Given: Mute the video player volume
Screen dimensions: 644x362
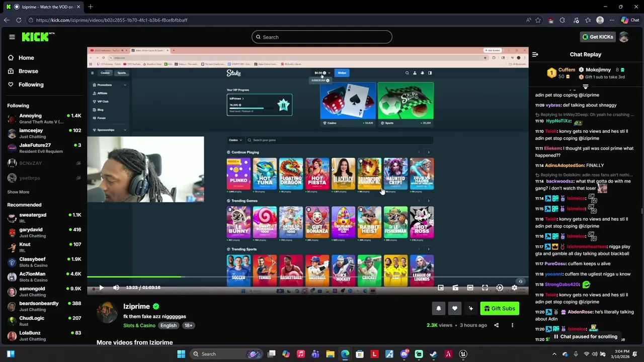Looking at the screenshot, I should tap(116, 288).
